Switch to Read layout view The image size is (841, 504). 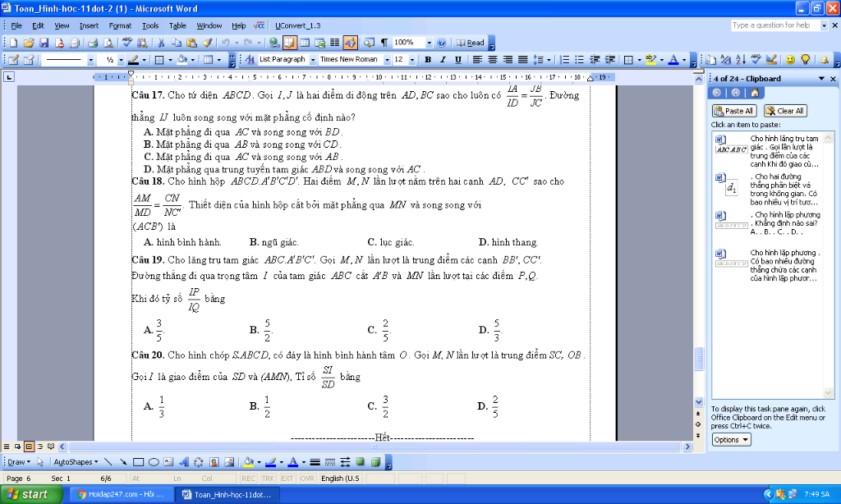[x=471, y=43]
